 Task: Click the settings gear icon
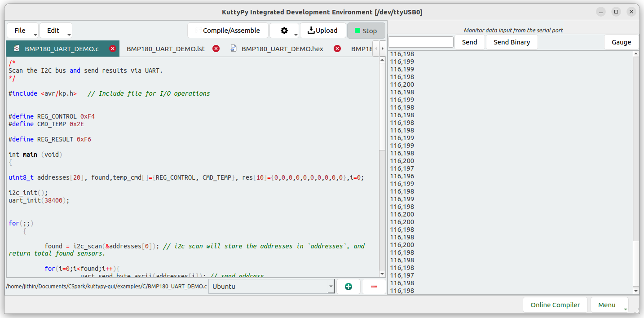click(x=284, y=31)
